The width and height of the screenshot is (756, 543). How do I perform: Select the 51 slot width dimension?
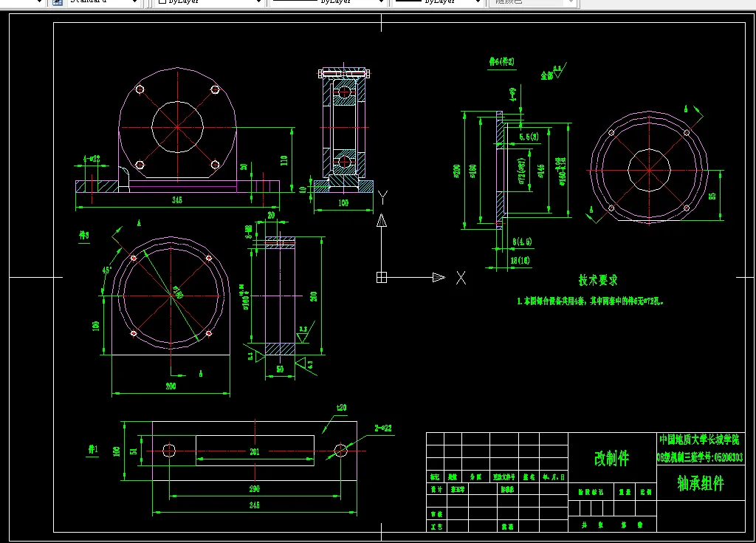click(134, 451)
